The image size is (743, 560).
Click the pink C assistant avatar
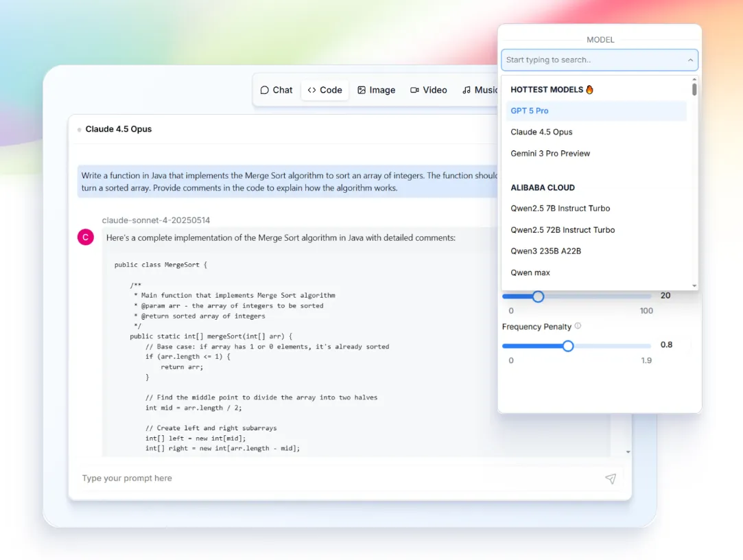tap(86, 237)
